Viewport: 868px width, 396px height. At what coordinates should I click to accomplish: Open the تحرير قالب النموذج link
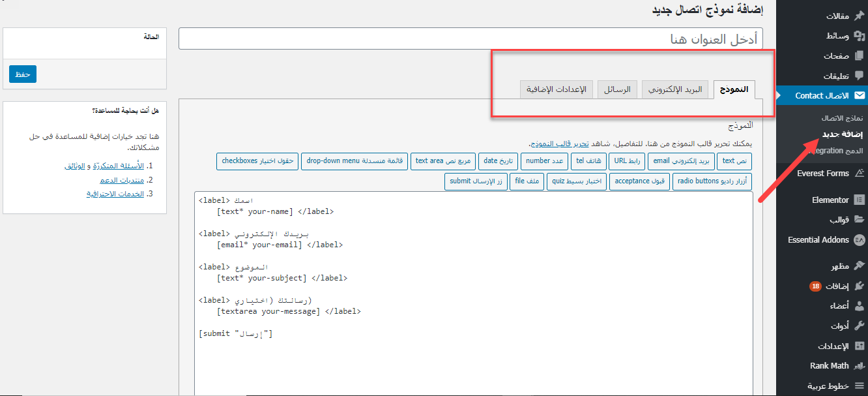tap(558, 144)
